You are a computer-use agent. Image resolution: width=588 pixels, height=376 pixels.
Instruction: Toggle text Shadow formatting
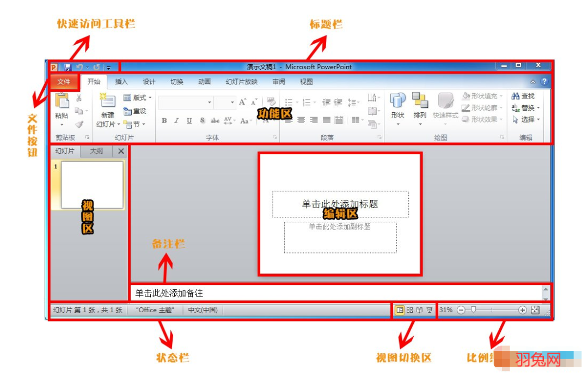(x=202, y=120)
